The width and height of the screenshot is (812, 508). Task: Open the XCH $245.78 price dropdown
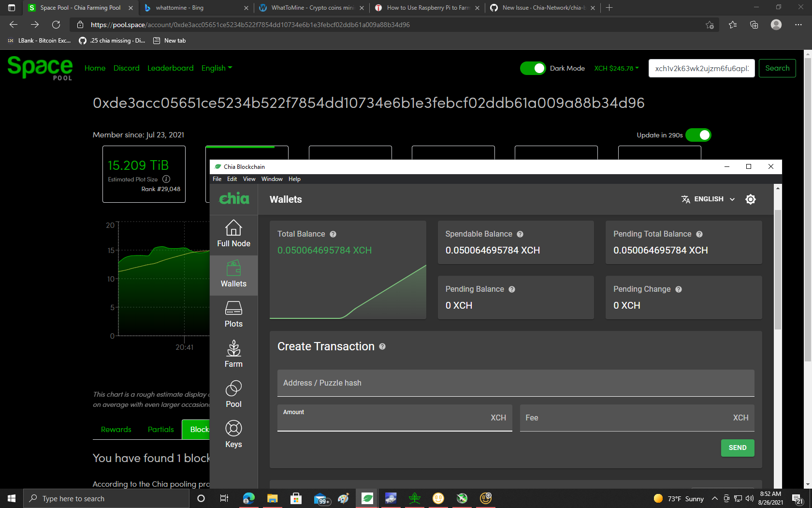click(616, 68)
